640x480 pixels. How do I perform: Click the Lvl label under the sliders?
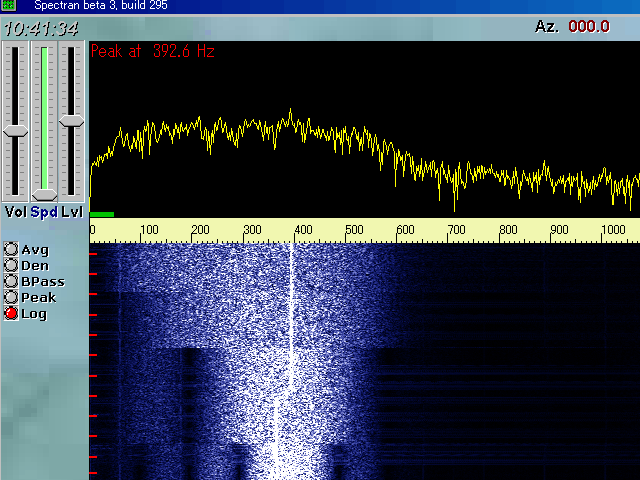pyautogui.click(x=71, y=212)
